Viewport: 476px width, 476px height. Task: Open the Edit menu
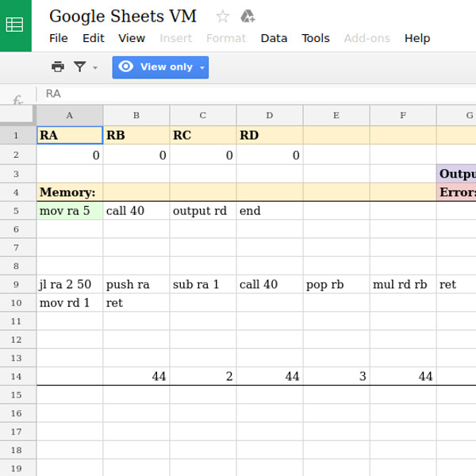93,38
